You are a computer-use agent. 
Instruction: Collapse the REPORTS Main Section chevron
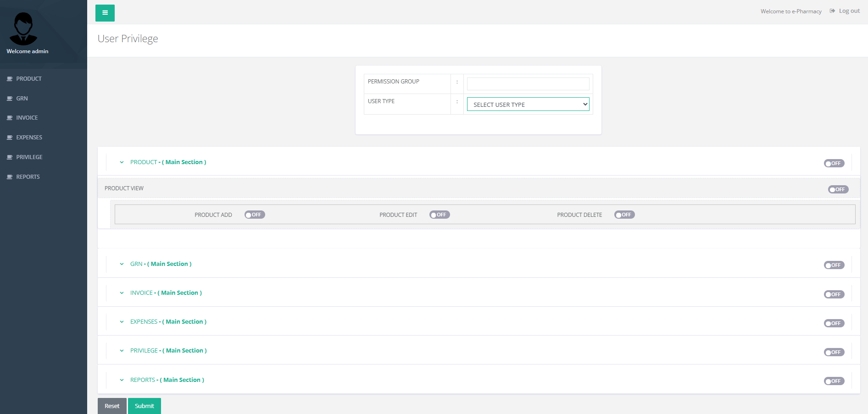121,380
